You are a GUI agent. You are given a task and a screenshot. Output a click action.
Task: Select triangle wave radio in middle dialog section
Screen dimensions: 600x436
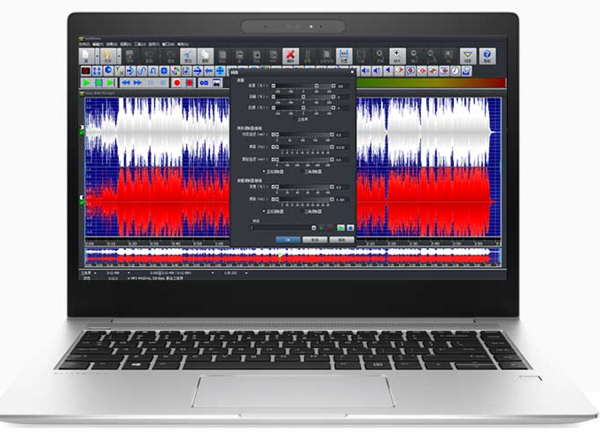[x=303, y=171]
